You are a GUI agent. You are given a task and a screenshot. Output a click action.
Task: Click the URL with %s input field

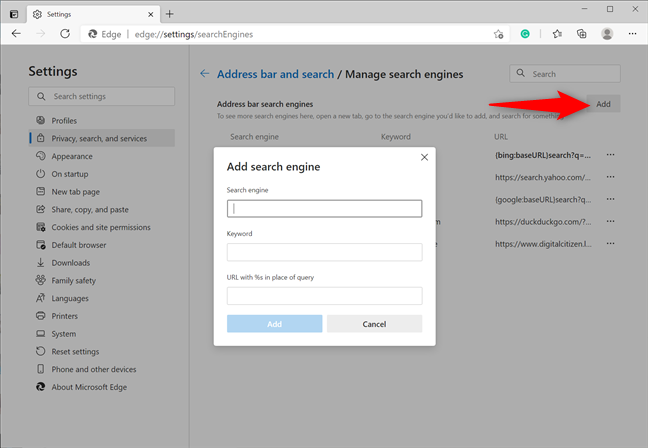(x=324, y=296)
